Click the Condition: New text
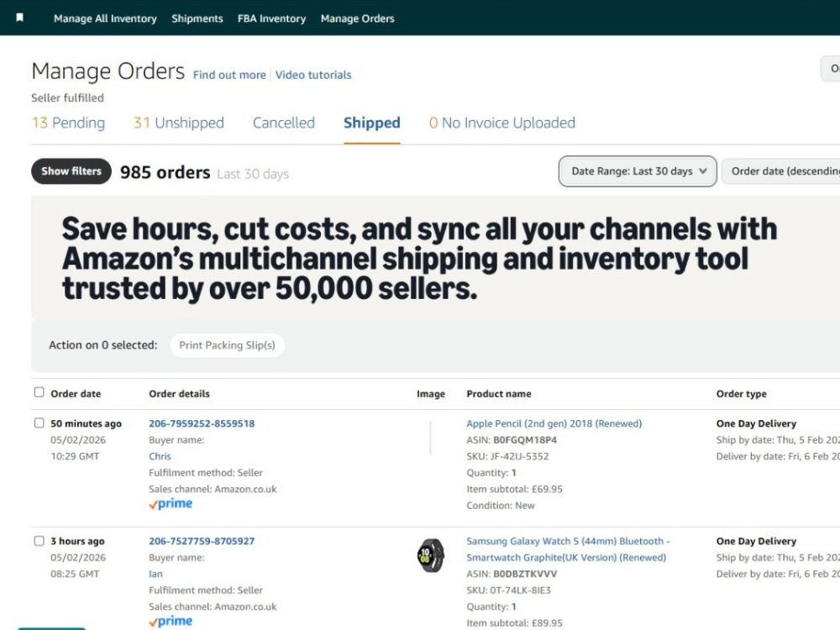 coord(501,505)
